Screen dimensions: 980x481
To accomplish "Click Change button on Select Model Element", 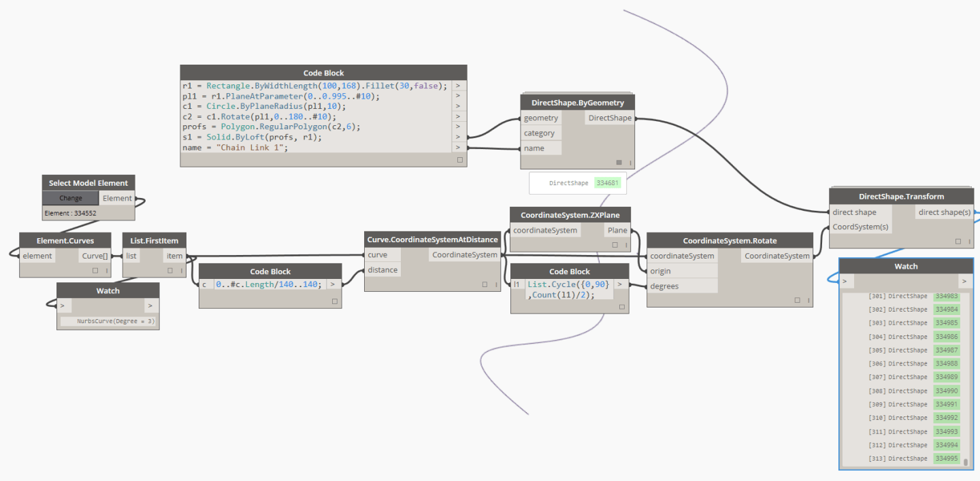I will point(71,198).
